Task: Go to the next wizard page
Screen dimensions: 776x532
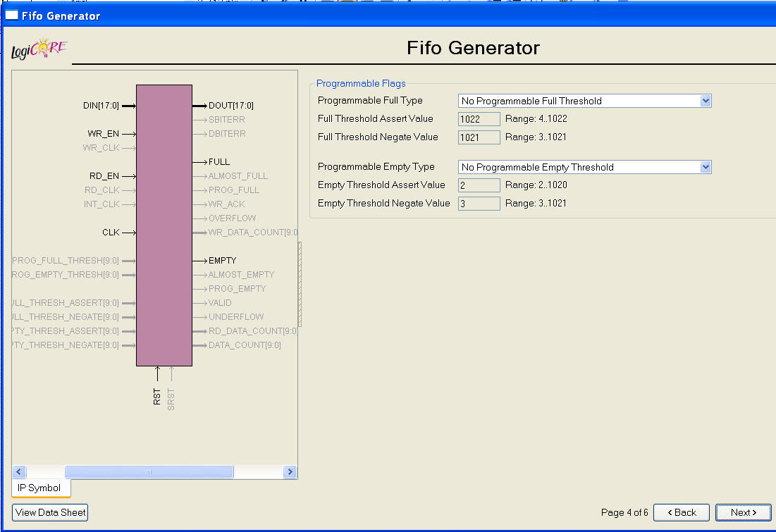Action: [x=743, y=513]
